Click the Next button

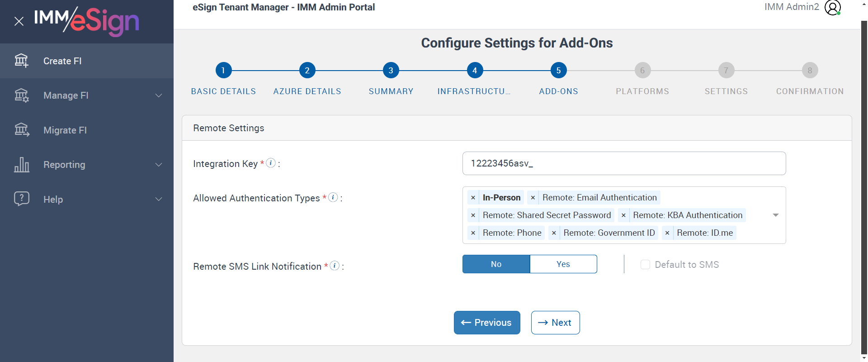click(555, 323)
